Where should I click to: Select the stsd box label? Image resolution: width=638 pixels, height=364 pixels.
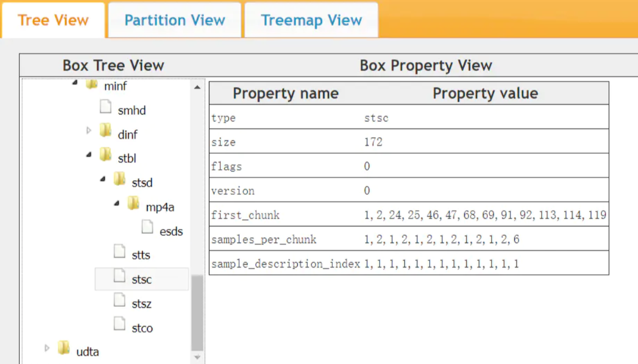(x=142, y=183)
